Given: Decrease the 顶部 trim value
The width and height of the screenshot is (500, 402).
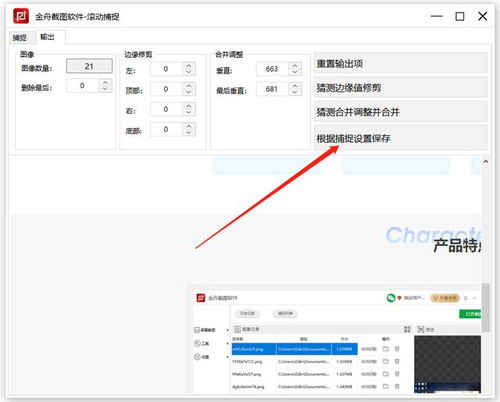Looking at the screenshot, I should (189, 92).
